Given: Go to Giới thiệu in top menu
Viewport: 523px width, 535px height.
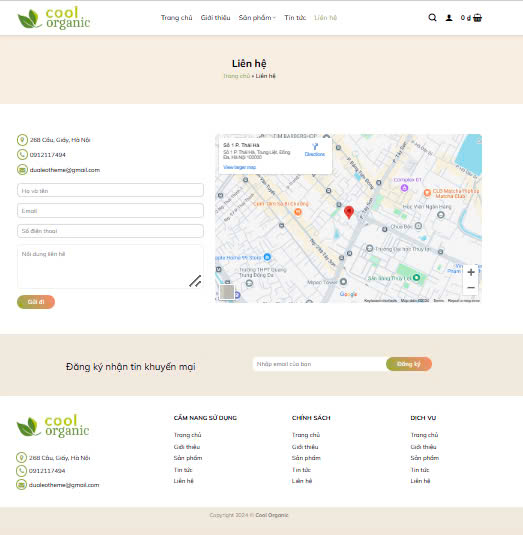Looking at the screenshot, I should [x=215, y=18].
